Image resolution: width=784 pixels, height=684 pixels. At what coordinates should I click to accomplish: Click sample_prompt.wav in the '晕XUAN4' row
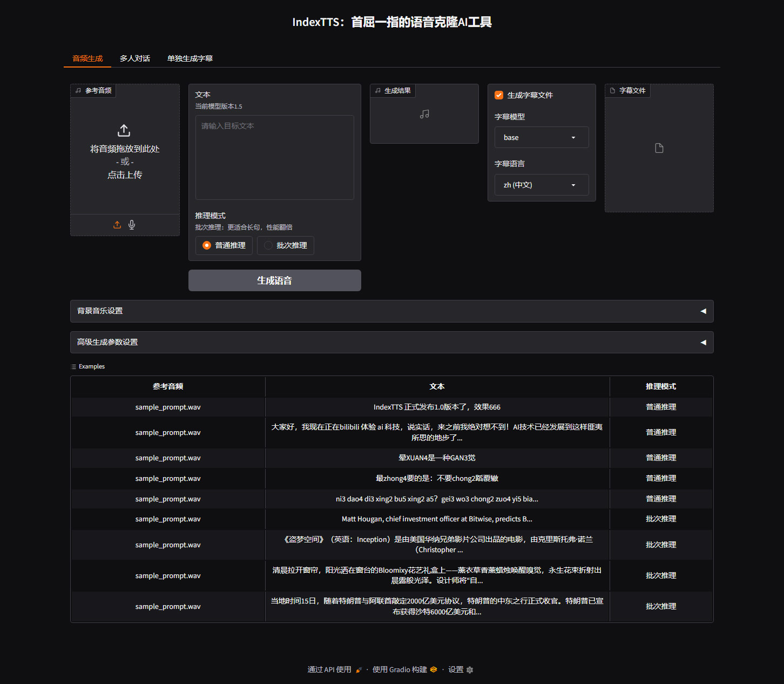(168, 458)
